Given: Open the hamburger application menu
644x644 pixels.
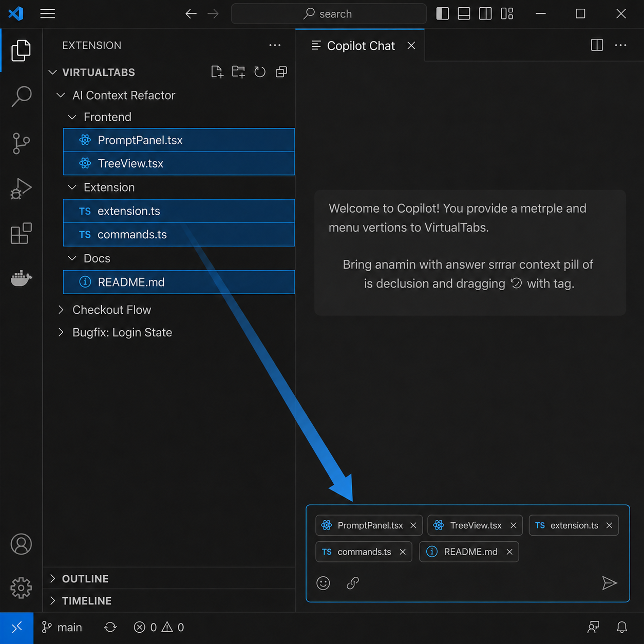Looking at the screenshot, I should click(48, 14).
